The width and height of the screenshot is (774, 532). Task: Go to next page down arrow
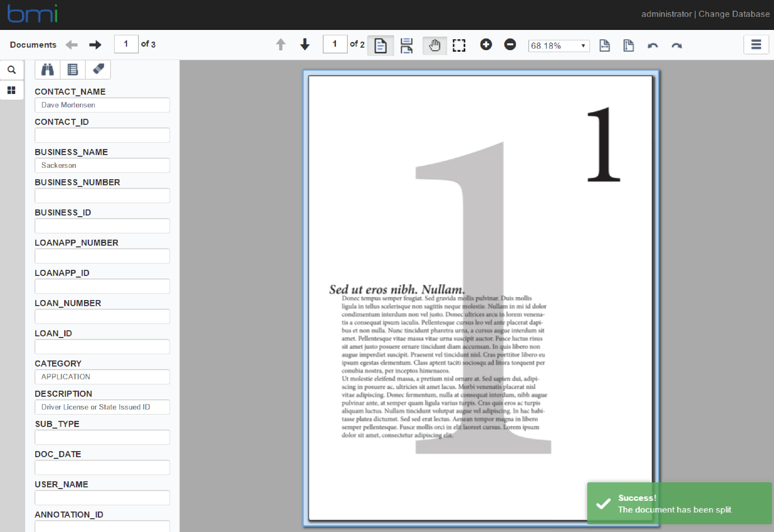[x=305, y=44]
